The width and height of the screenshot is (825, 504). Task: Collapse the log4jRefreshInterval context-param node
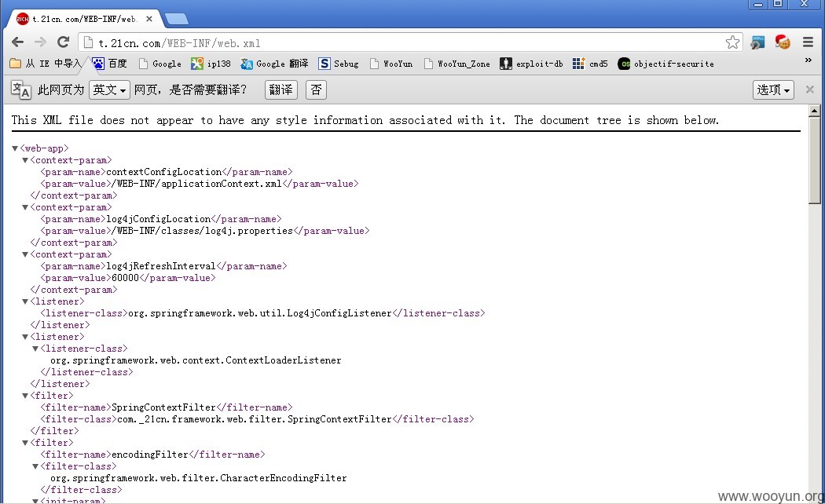tap(24, 254)
